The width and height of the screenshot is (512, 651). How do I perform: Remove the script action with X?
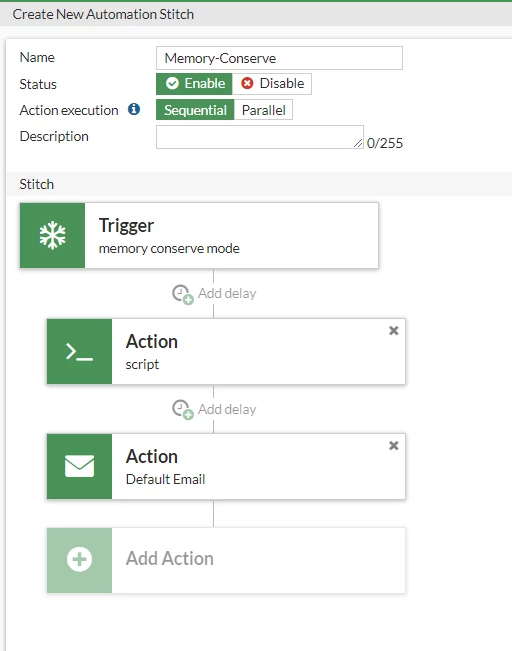(394, 330)
